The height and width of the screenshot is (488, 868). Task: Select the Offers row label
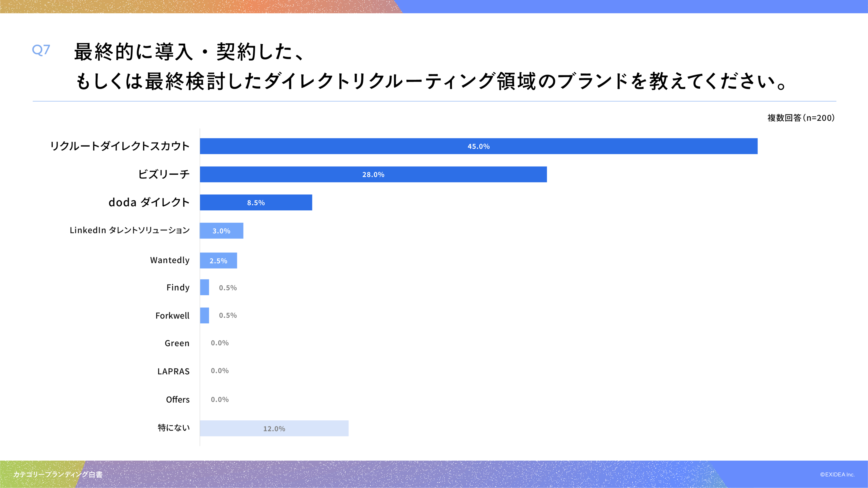click(x=178, y=399)
